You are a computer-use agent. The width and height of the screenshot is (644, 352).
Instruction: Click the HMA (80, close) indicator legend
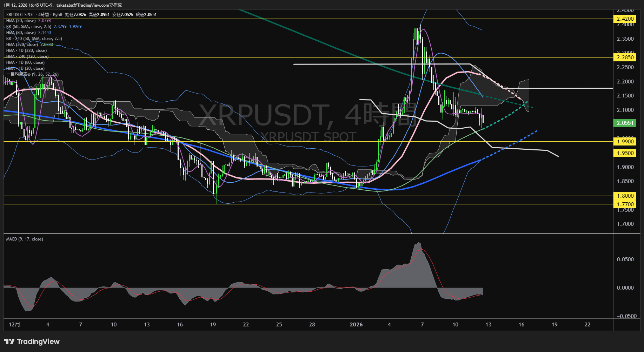pyautogui.click(x=21, y=33)
